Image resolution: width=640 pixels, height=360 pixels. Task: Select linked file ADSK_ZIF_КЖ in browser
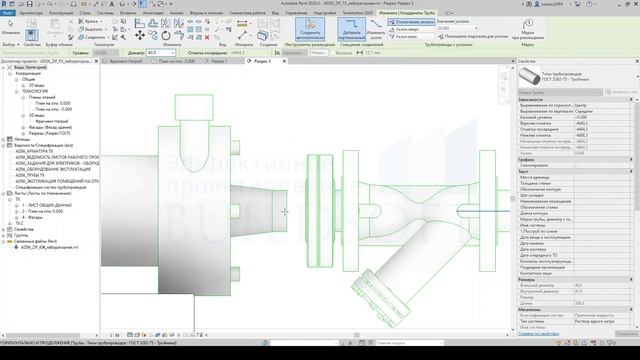49,247
